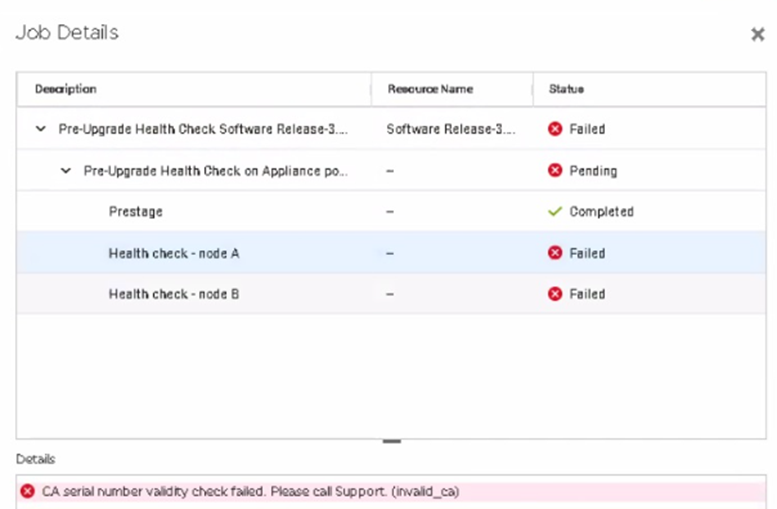The height and width of the screenshot is (509, 777).
Task: Click the Software Release resource name cell
Action: [x=451, y=129]
